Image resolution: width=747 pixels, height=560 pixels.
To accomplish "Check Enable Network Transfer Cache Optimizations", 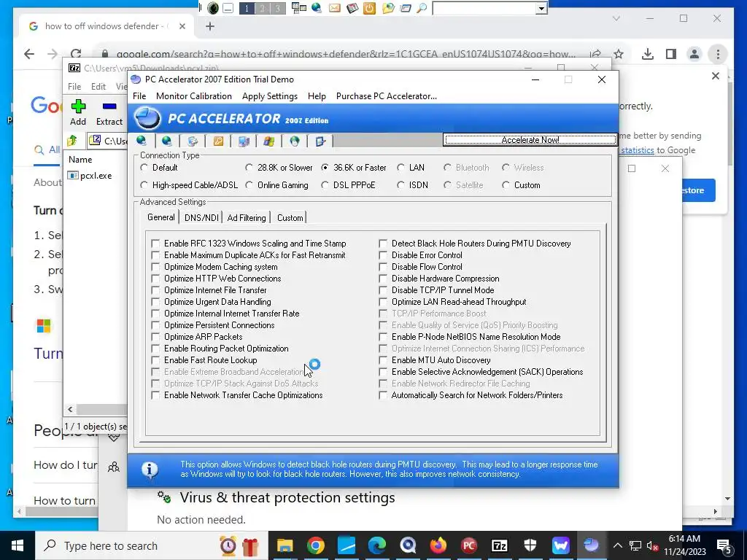I will tap(155, 395).
